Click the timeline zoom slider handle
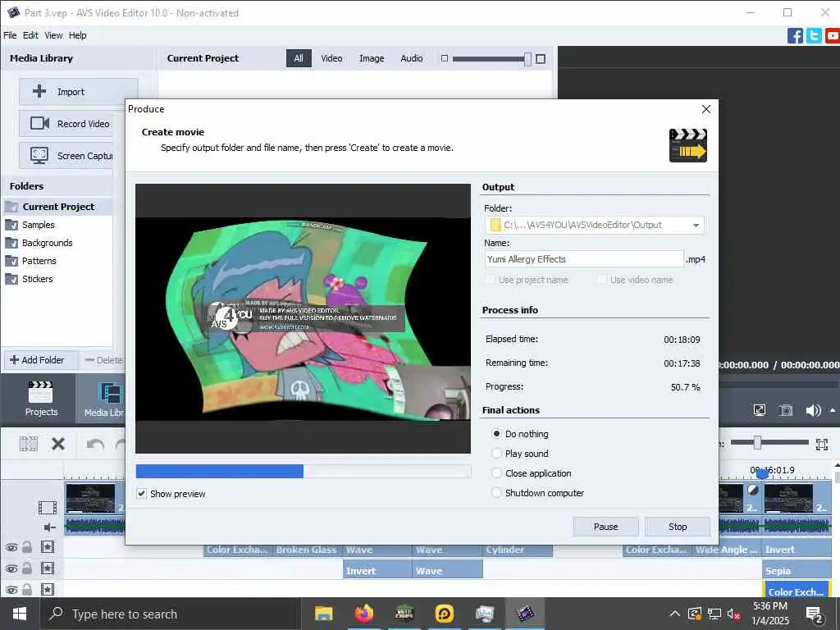This screenshot has width=840, height=630. (757, 442)
